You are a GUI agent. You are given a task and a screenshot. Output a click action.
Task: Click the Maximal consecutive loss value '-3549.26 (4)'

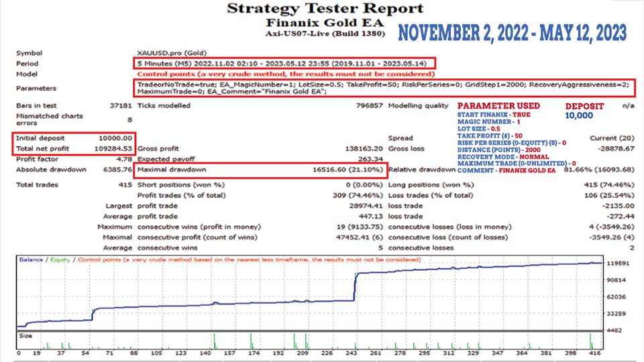[x=612, y=237]
